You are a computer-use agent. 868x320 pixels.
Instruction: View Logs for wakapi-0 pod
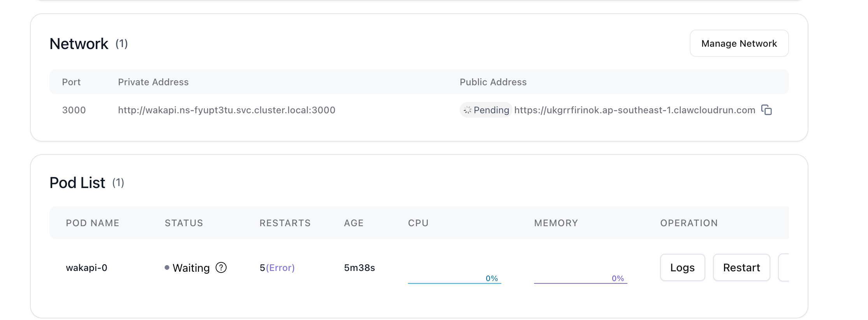coord(682,268)
